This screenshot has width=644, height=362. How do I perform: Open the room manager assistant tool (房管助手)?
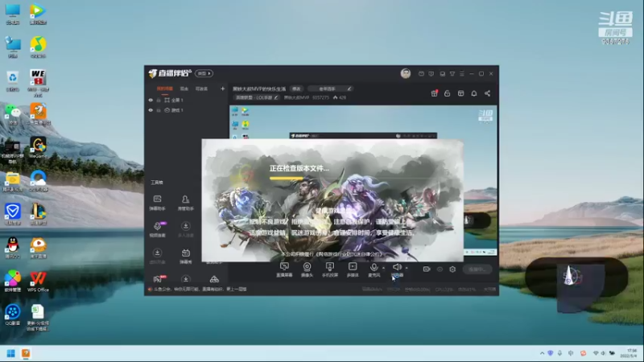point(186,203)
